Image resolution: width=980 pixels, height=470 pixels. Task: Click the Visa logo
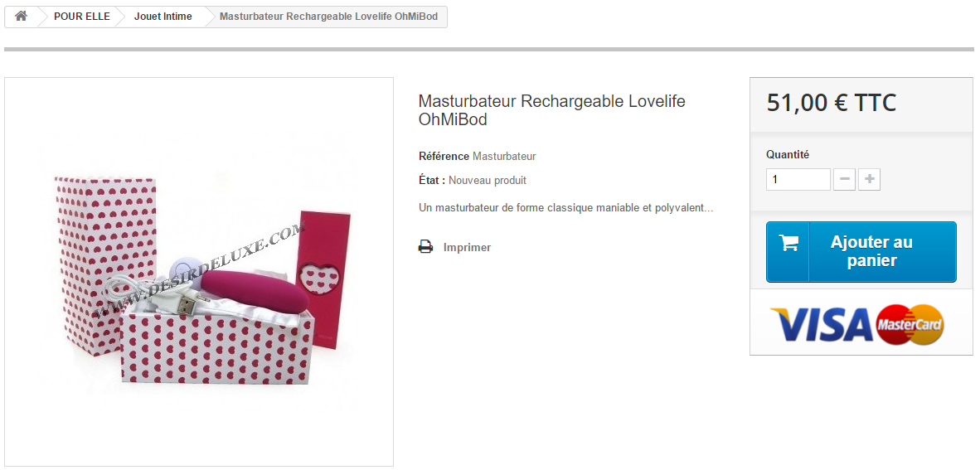[x=822, y=324]
